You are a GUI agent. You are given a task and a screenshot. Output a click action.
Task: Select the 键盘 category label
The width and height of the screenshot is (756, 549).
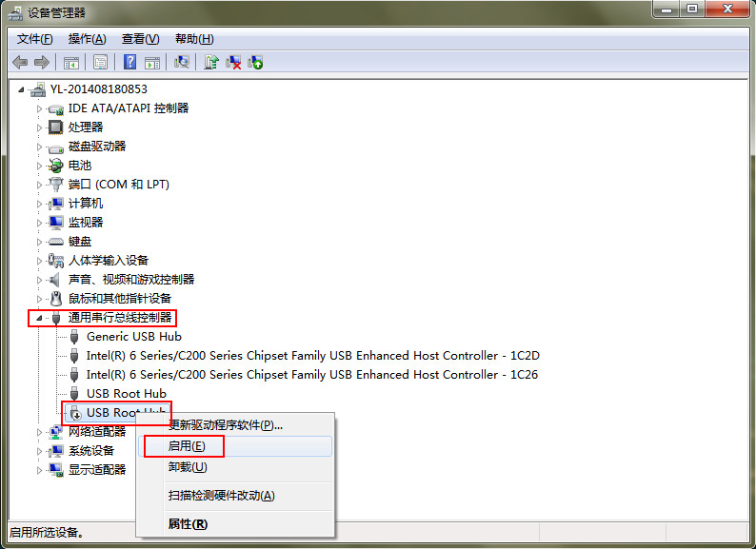point(80,242)
